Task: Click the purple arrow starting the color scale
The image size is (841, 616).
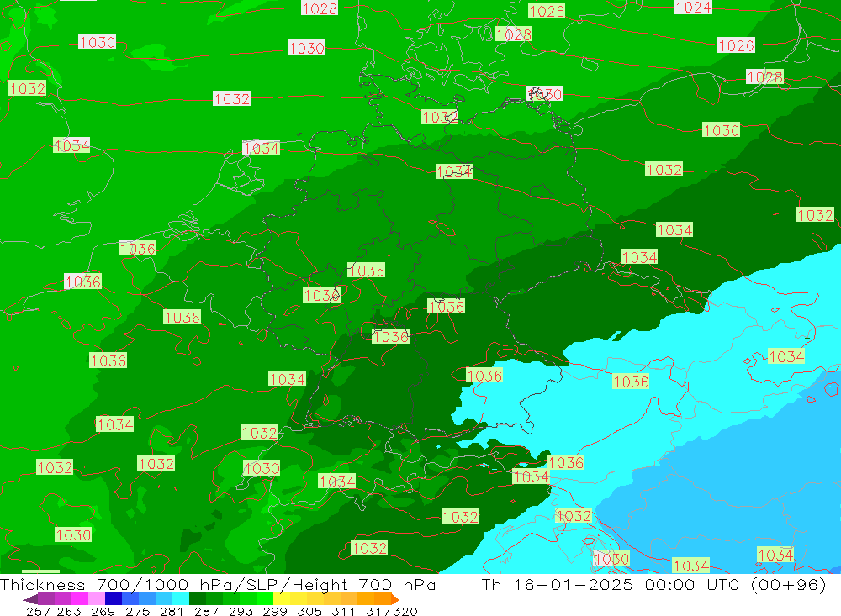Action: (x=30, y=599)
